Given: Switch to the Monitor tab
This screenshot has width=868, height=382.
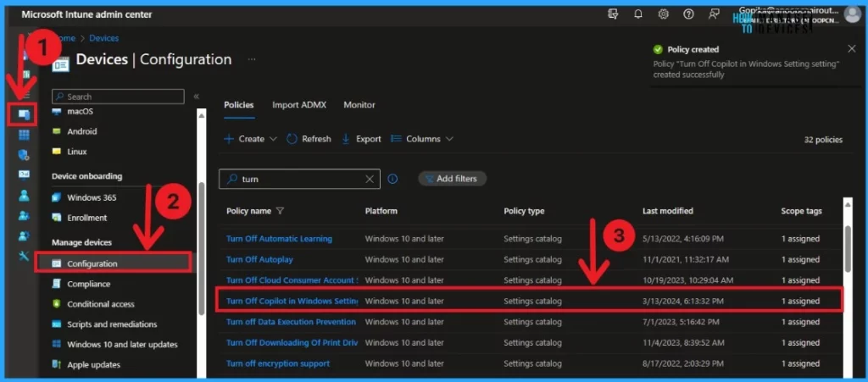Looking at the screenshot, I should [x=359, y=104].
